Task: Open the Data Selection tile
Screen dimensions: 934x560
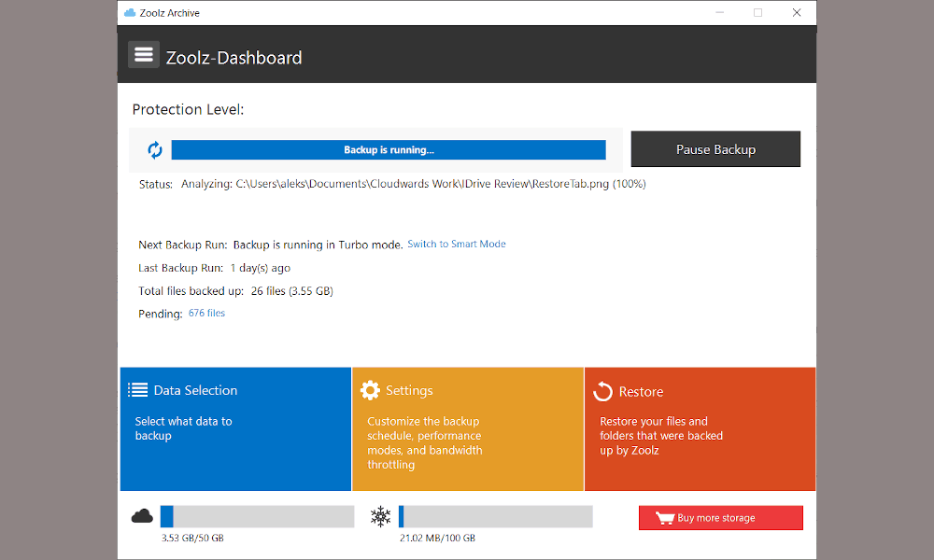Action: coord(236,429)
